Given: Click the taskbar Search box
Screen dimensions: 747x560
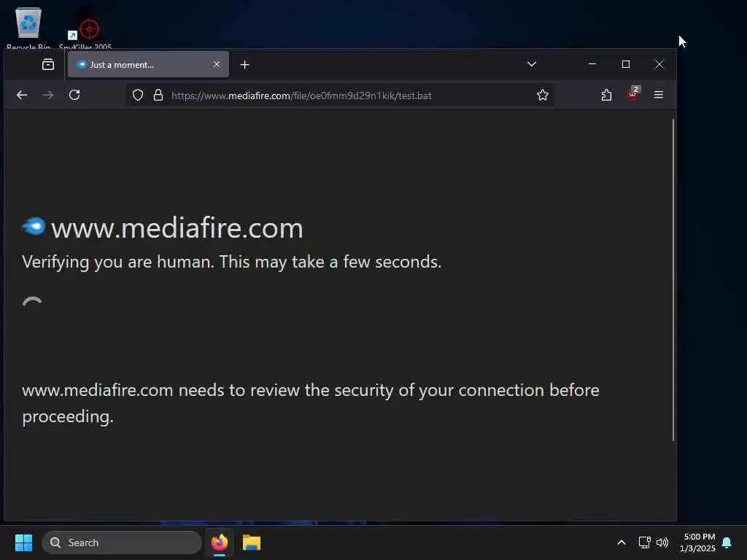Looking at the screenshot, I should (x=122, y=542).
